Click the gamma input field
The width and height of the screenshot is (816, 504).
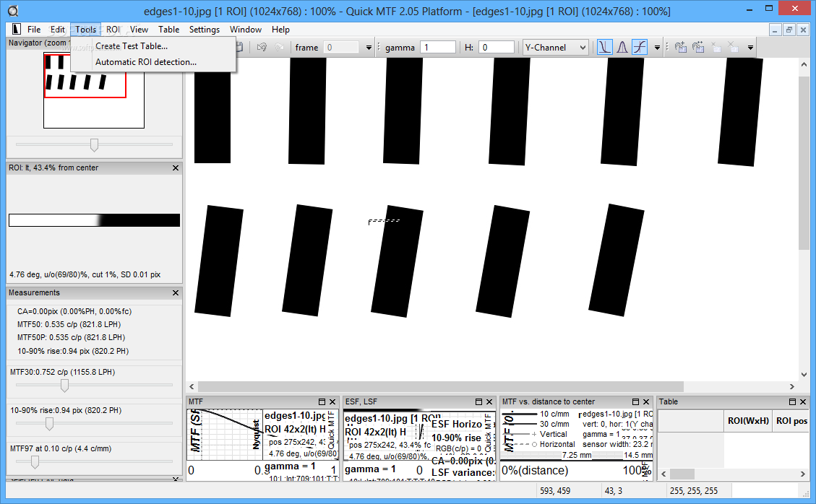pyautogui.click(x=438, y=48)
